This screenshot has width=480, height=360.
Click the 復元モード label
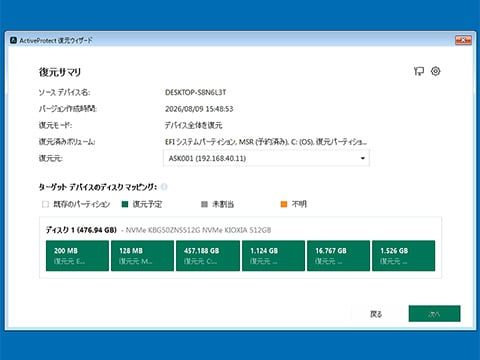(55, 125)
